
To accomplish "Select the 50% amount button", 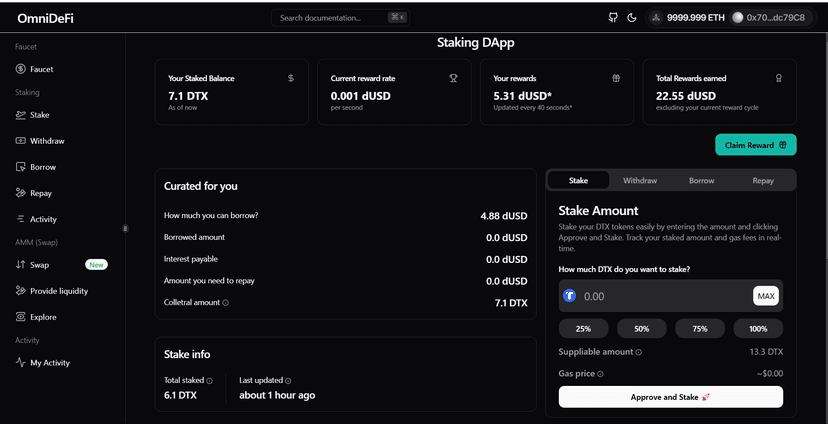I will [x=642, y=328].
